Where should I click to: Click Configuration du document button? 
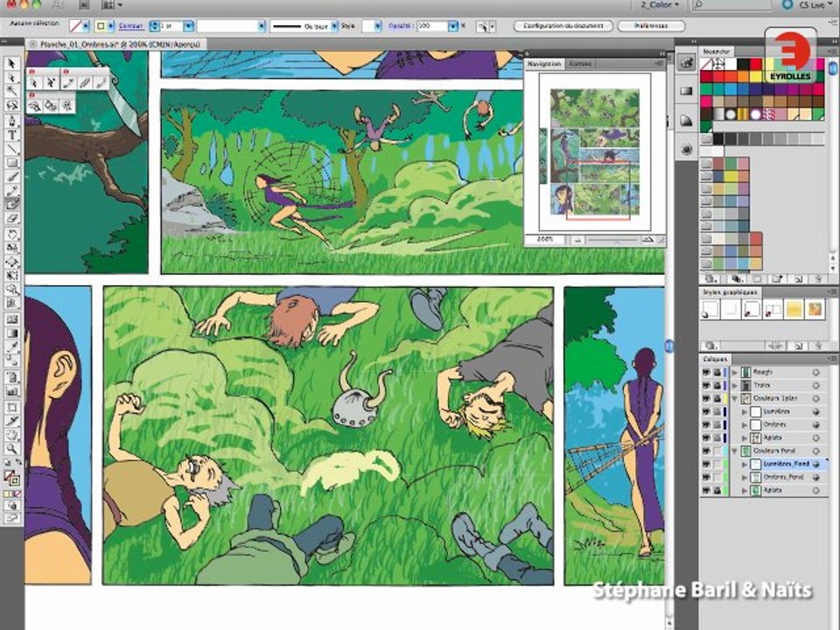tap(563, 25)
